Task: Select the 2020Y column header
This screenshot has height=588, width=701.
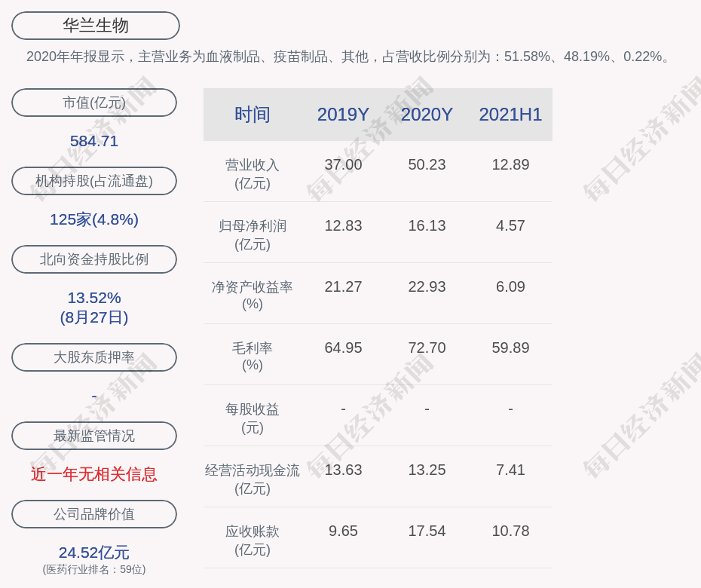Action: (427, 115)
